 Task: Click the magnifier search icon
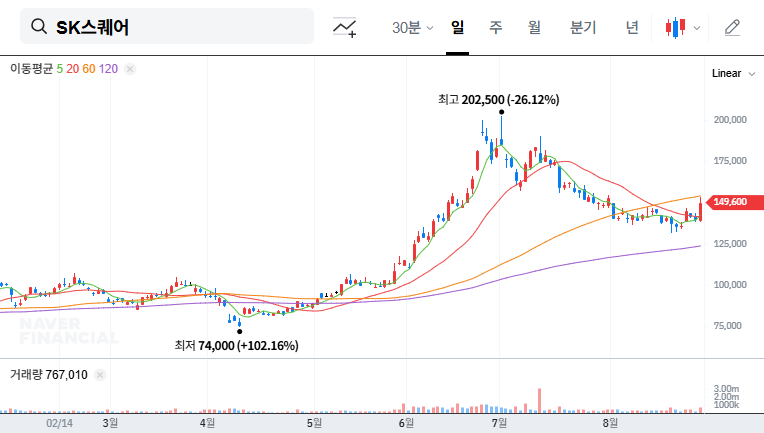38,26
